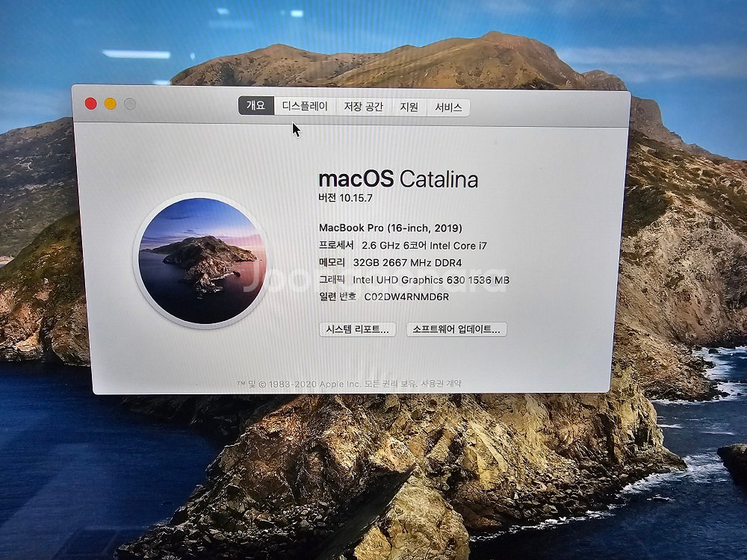Open the 디스플레이 tab
Viewport: 747px width, 560px height.
305,106
